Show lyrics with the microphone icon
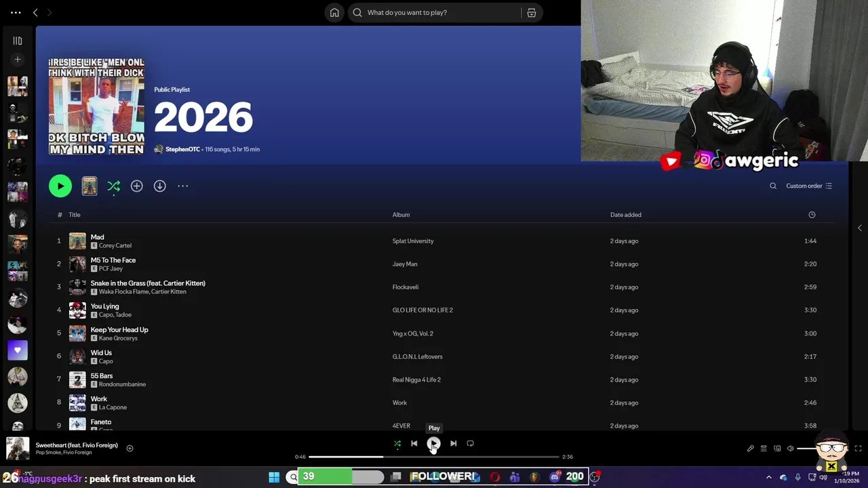 tap(750, 448)
